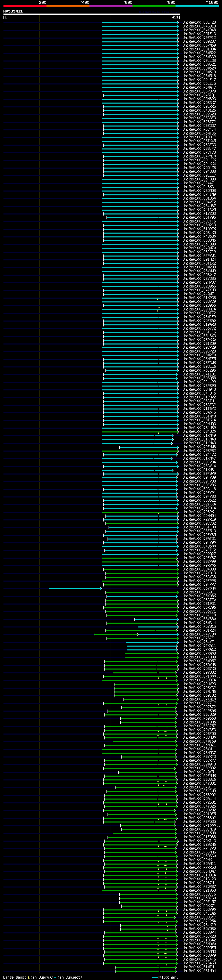Select the label UniRef100_Q9SP61
The height and width of the screenshot is (980, 222).
pos(199,512)
